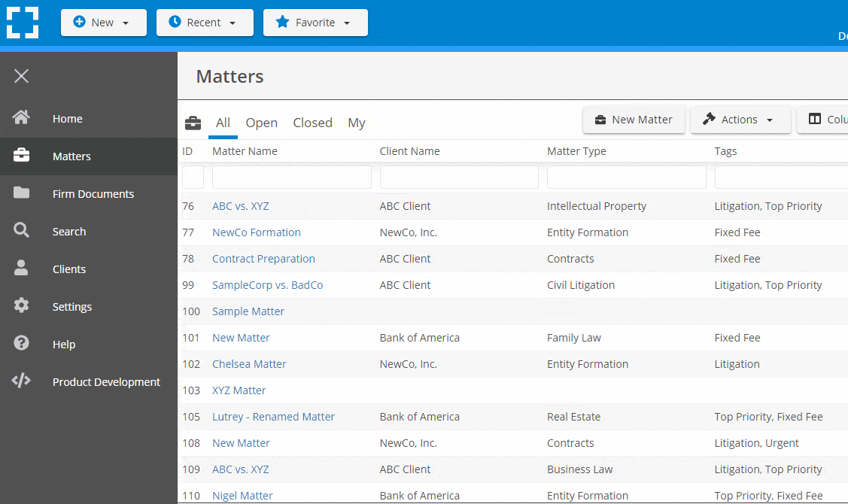Collapse the sidebar with the X icon
The width and height of the screenshot is (848, 504).
(x=21, y=76)
